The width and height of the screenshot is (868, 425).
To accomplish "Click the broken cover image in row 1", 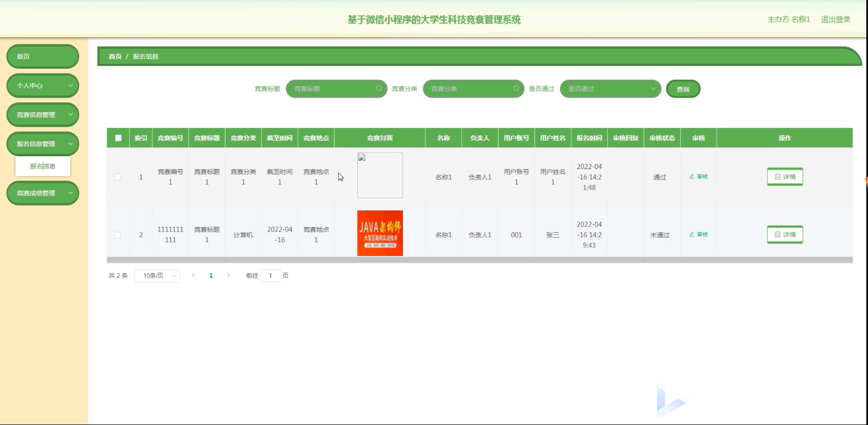I will 380,175.
